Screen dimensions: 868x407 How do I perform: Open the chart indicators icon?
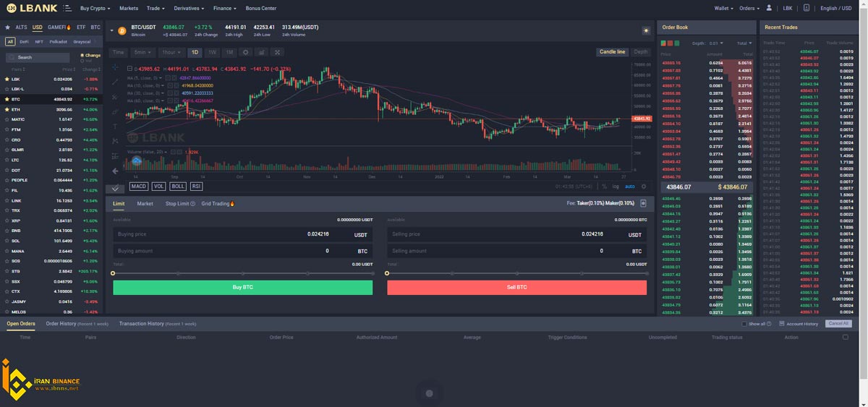pyautogui.click(x=261, y=52)
